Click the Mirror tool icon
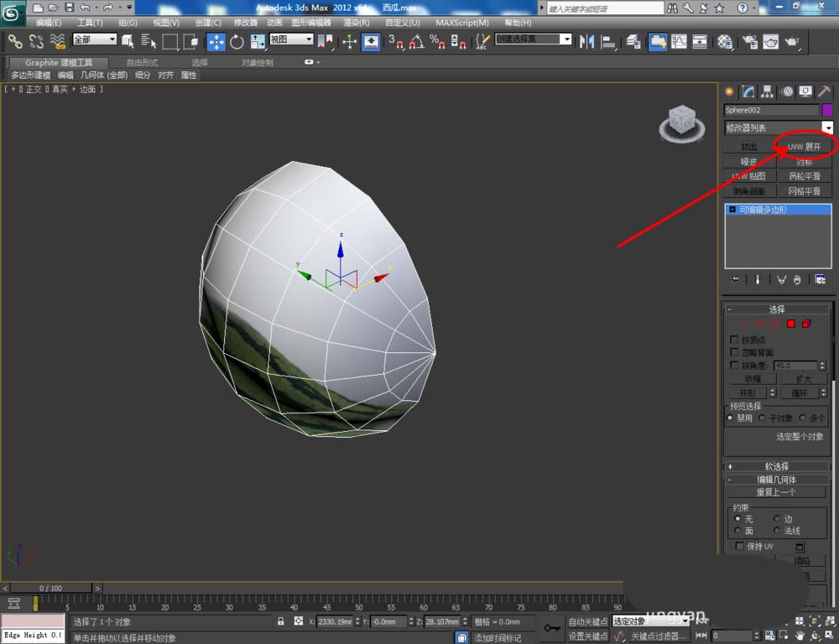 pos(586,41)
